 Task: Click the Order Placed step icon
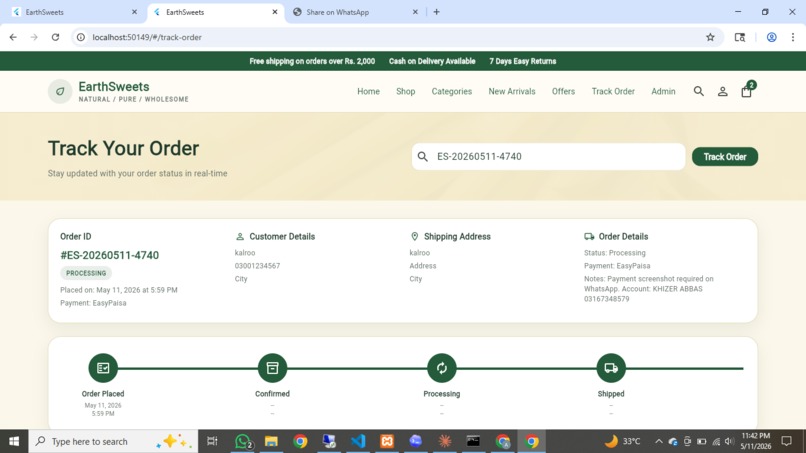(x=103, y=368)
